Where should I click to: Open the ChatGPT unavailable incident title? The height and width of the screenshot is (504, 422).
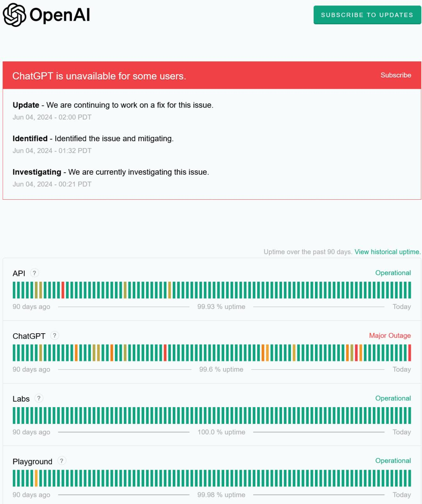click(x=99, y=76)
